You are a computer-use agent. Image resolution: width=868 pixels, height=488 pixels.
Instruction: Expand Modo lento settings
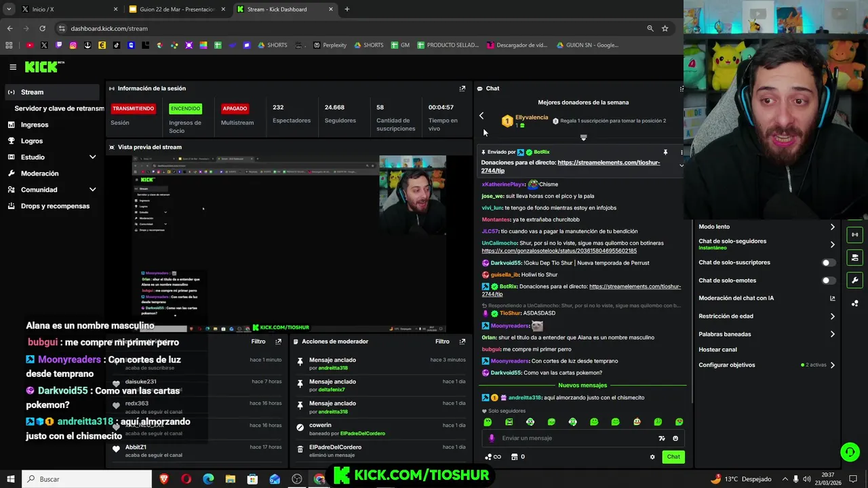pos(767,227)
